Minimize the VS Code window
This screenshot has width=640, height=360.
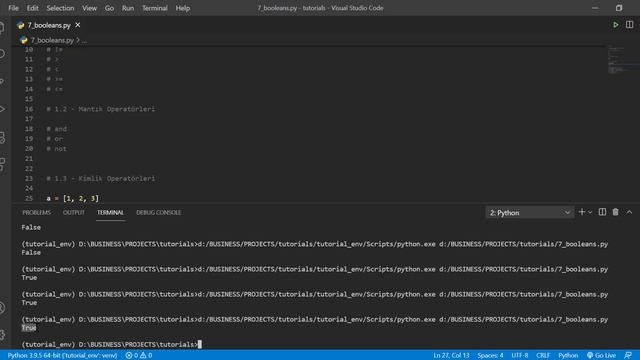595,8
